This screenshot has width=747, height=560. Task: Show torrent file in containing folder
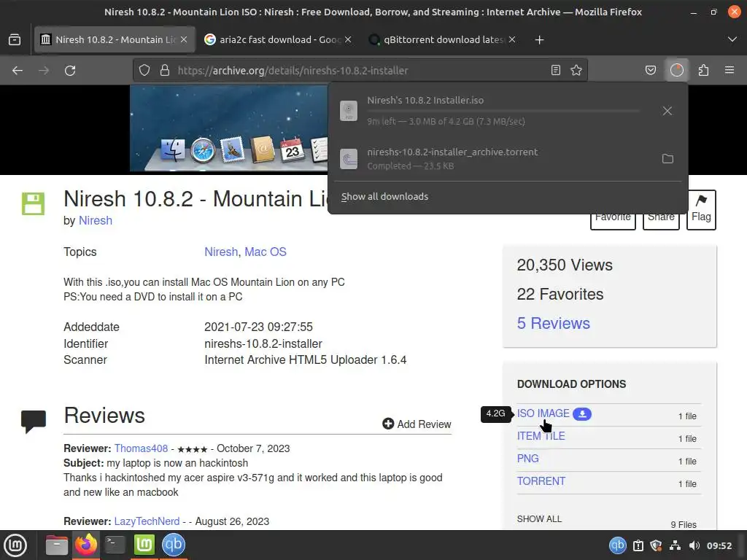[667, 158]
